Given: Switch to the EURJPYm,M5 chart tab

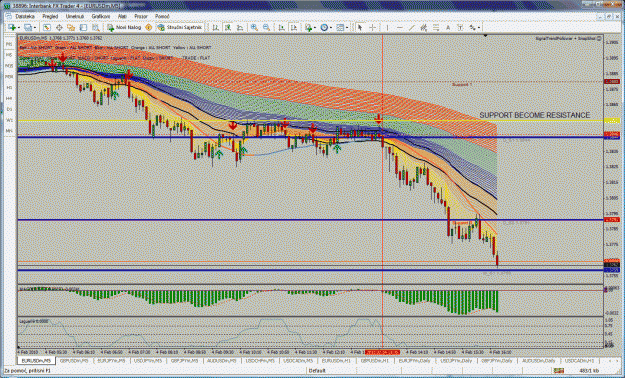Looking at the screenshot, I should [x=111, y=360].
